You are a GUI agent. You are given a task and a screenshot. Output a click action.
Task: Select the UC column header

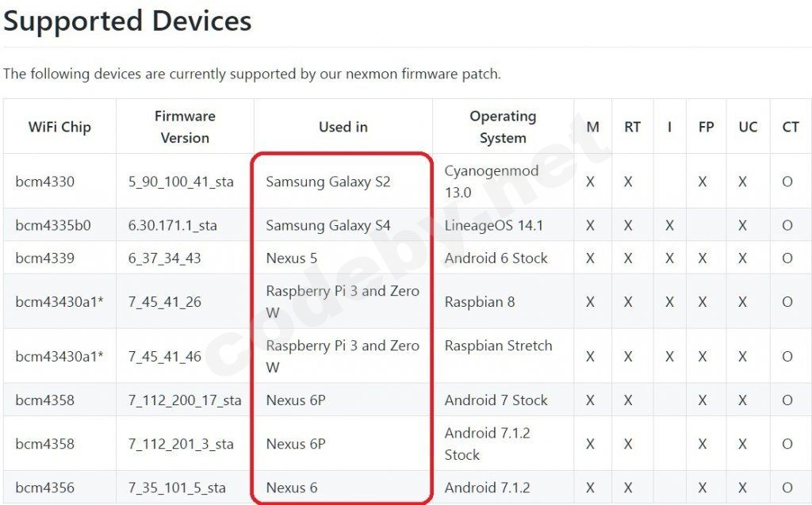pos(748,127)
